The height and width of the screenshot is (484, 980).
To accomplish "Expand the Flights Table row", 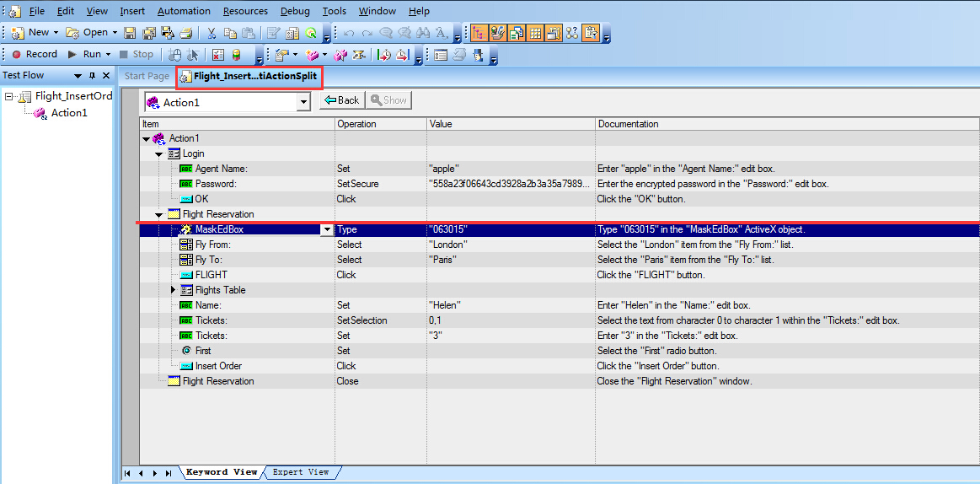I will coord(174,290).
